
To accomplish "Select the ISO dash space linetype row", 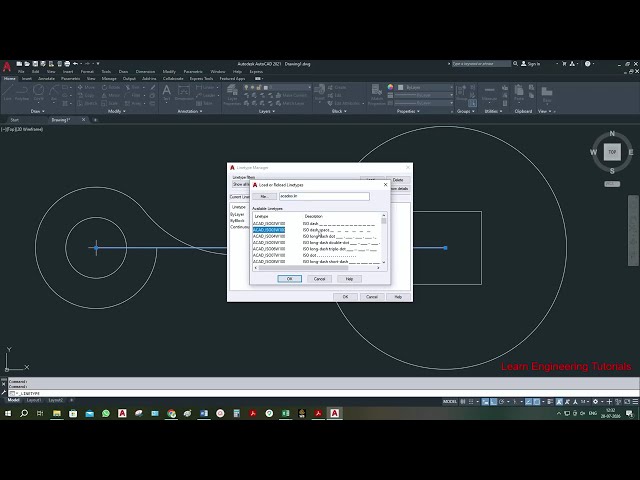I will tap(316, 230).
